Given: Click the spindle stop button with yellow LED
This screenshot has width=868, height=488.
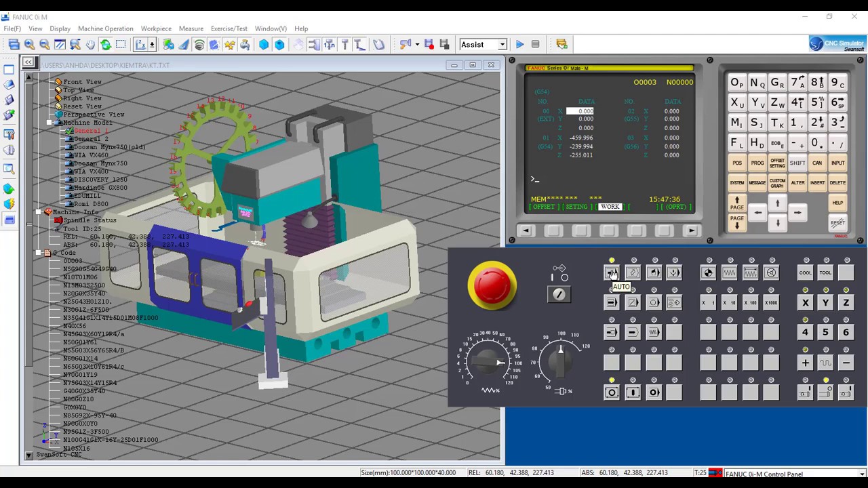Looking at the screenshot, I should coord(825,392).
